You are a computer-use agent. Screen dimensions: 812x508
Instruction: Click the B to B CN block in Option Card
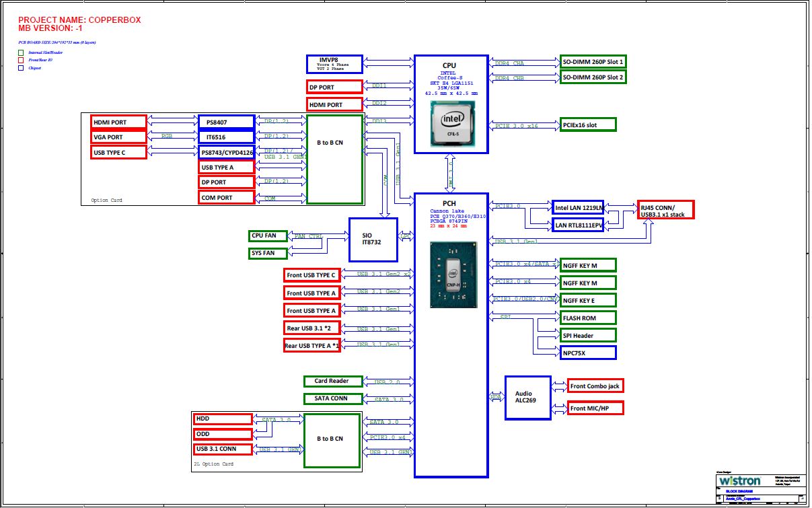click(335, 159)
